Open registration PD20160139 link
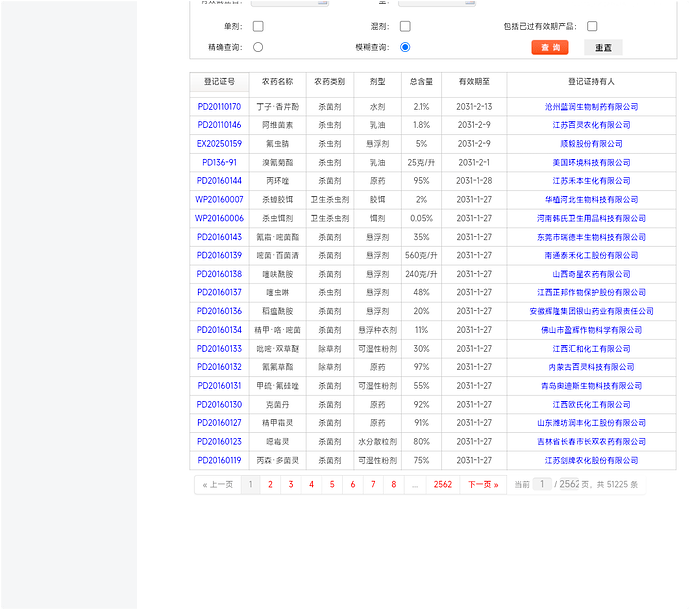Viewport: 690px width, 610px height. pyautogui.click(x=219, y=256)
